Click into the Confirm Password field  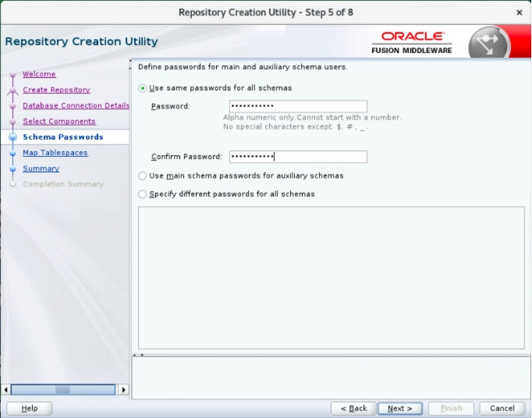pyautogui.click(x=298, y=157)
